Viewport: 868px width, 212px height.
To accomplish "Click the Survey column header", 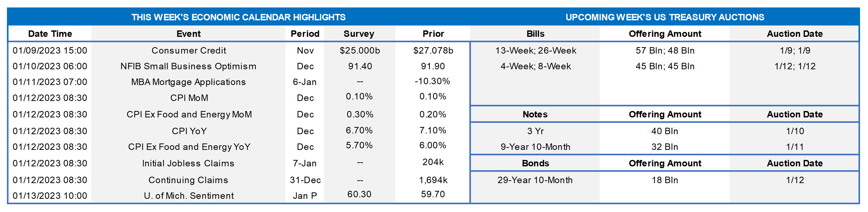I will pos(359,34).
